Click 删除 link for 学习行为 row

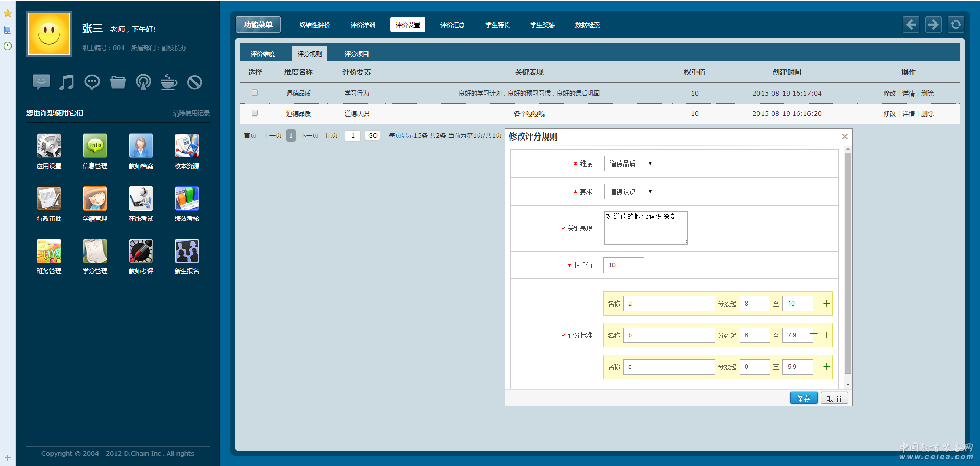[927, 94]
